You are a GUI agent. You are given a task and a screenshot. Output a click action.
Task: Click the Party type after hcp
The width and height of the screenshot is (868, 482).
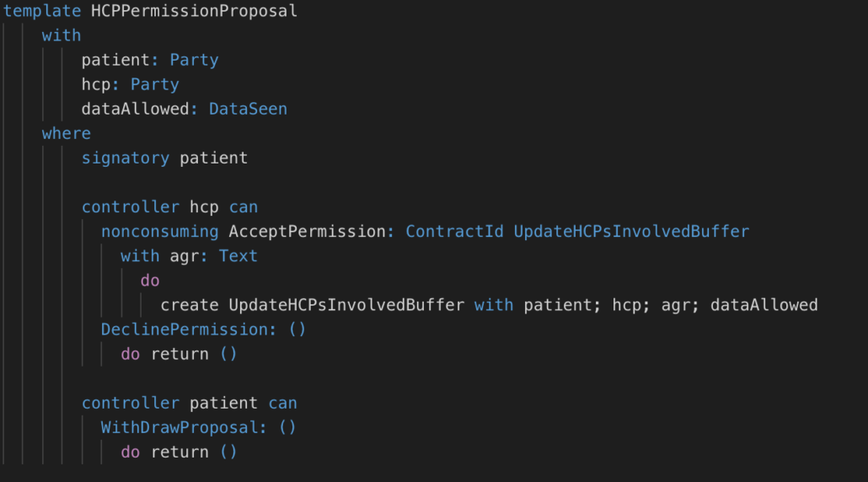click(155, 84)
